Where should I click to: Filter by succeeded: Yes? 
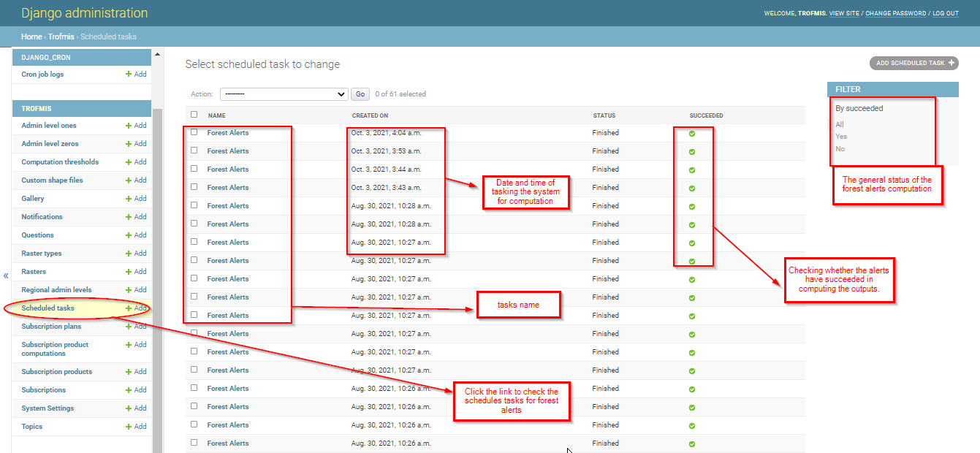841,137
